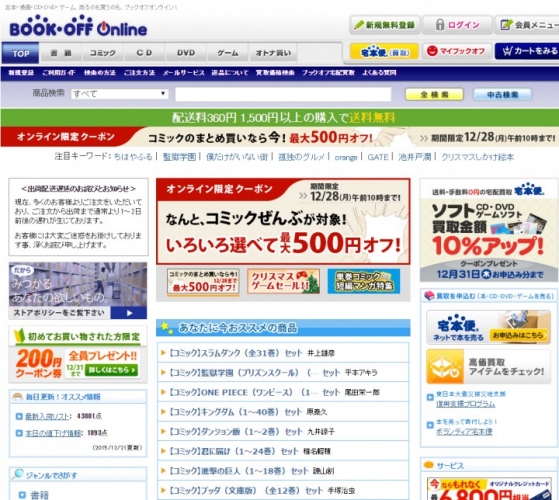Click the BOOK-OFF Online logo
Viewport: 559px width, 500px height.
78,26
